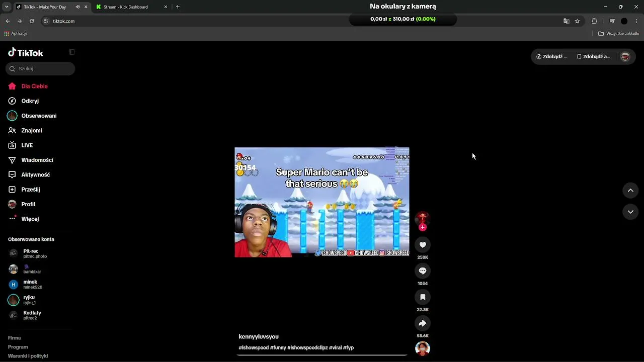The image size is (644, 362).
Task: Click the first Zdobądź coins button
Action: pyautogui.click(x=552, y=57)
